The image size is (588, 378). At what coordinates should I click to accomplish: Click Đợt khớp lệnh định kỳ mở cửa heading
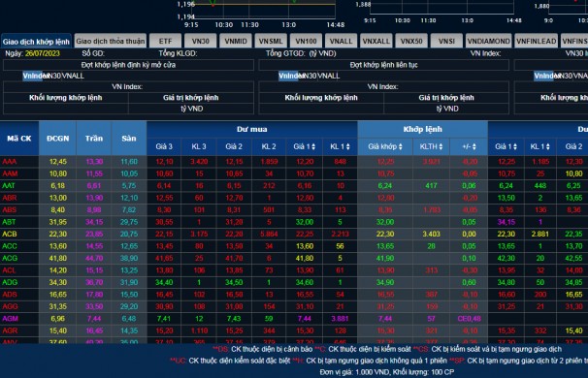(128, 65)
